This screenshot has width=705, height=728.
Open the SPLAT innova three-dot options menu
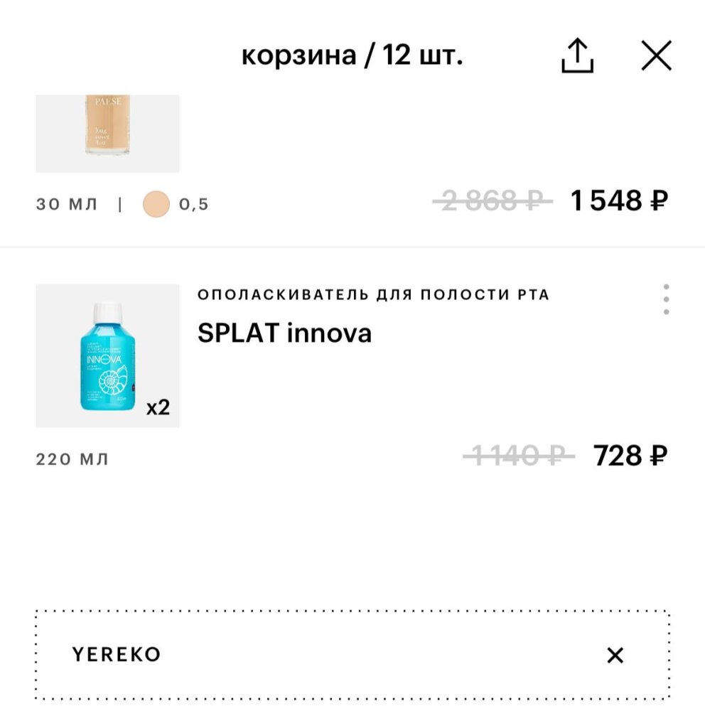(666, 300)
